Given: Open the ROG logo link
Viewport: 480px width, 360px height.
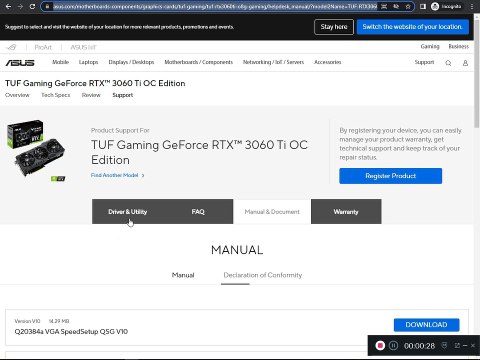Looking at the screenshot, I should [x=11, y=47].
